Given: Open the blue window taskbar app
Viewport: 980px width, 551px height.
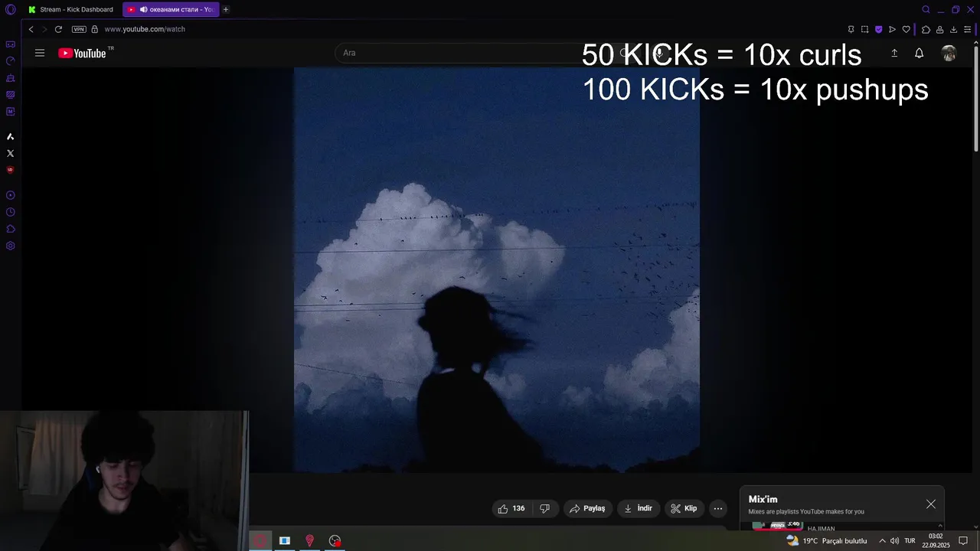Looking at the screenshot, I should pyautogui.click(x=285, y=540).
